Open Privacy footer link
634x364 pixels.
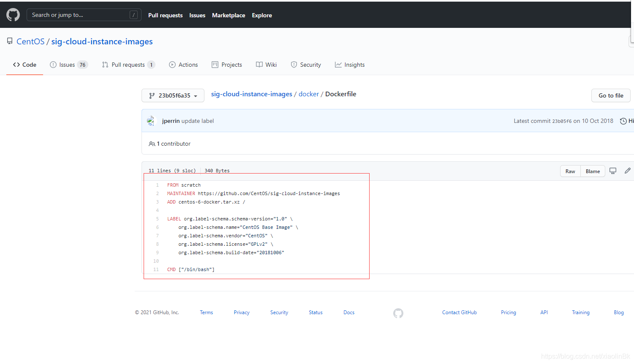(x=242, y=312)
